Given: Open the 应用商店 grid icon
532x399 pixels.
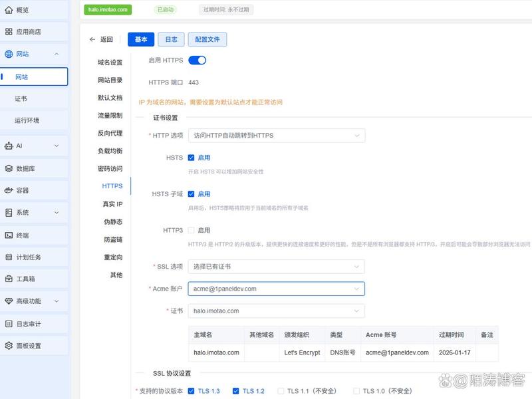Looking at the screenshot, I should tap(9, 32).
